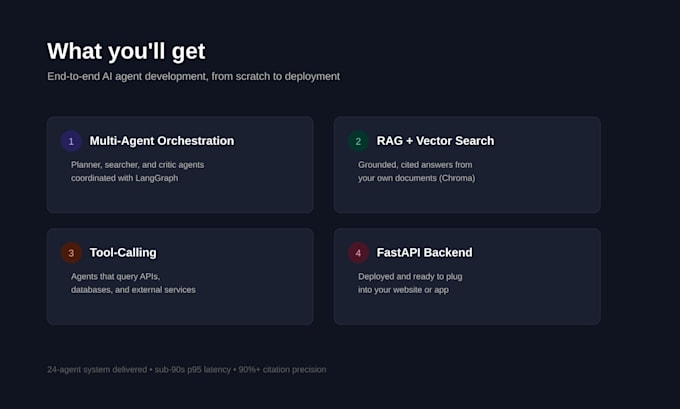This screenshot has height=409, width=680.
Task: Select the RAG + Vector Search heading
Action: point(435,141)
